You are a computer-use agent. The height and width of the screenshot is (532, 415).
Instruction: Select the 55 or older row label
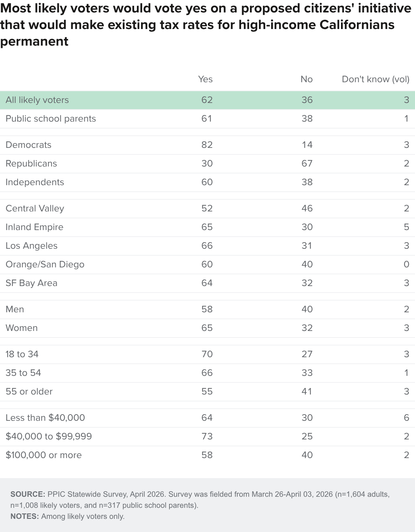tap(29, 391)
